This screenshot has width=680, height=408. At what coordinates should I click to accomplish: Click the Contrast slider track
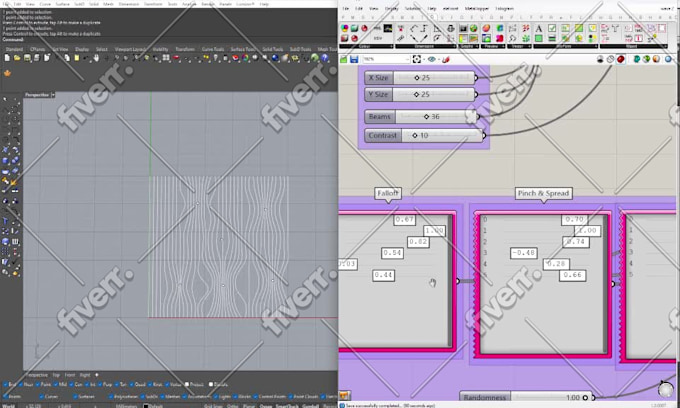(x=441, y=135)
